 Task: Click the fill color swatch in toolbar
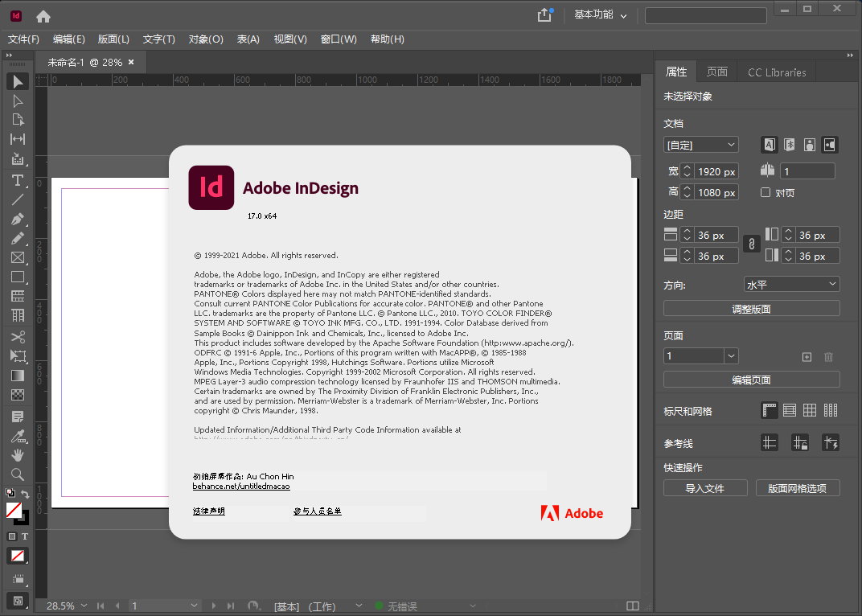14,510
